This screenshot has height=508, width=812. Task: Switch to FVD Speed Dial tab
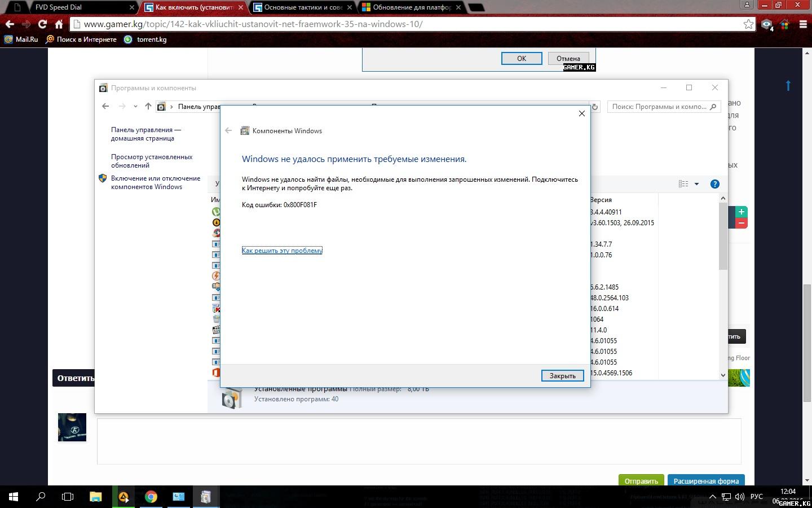click(x=73, y=7)
